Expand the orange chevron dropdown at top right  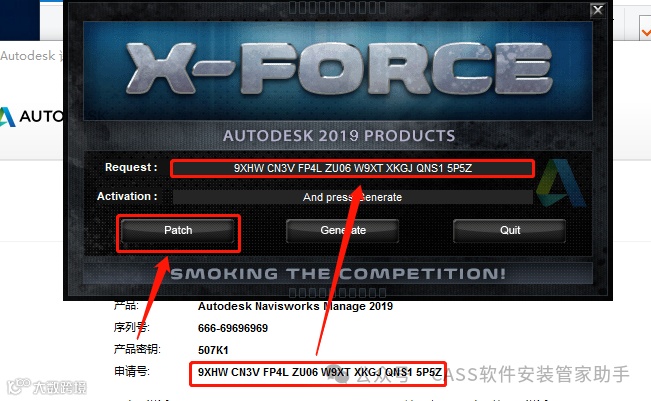(646, 32)
